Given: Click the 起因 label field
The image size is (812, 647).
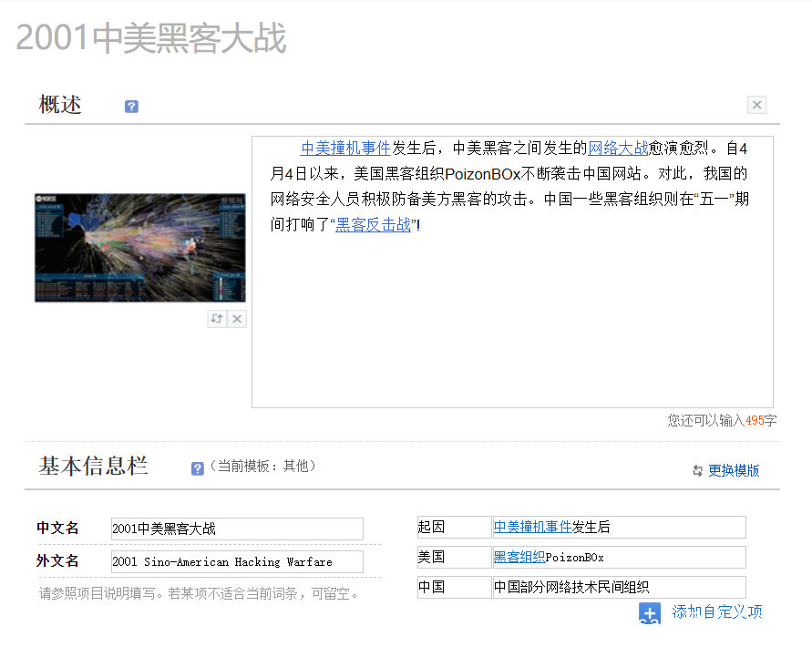Looking at the screenshot, I should (x=454, y=527).
